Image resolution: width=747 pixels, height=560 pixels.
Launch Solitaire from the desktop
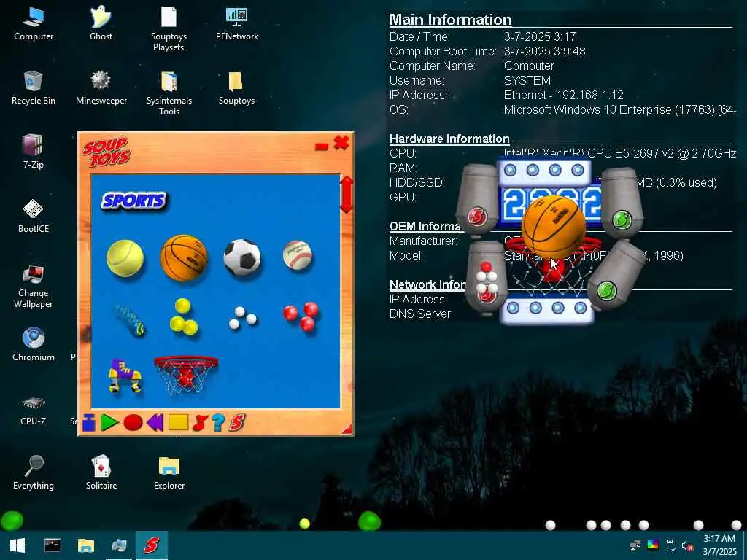pos(101,472)
